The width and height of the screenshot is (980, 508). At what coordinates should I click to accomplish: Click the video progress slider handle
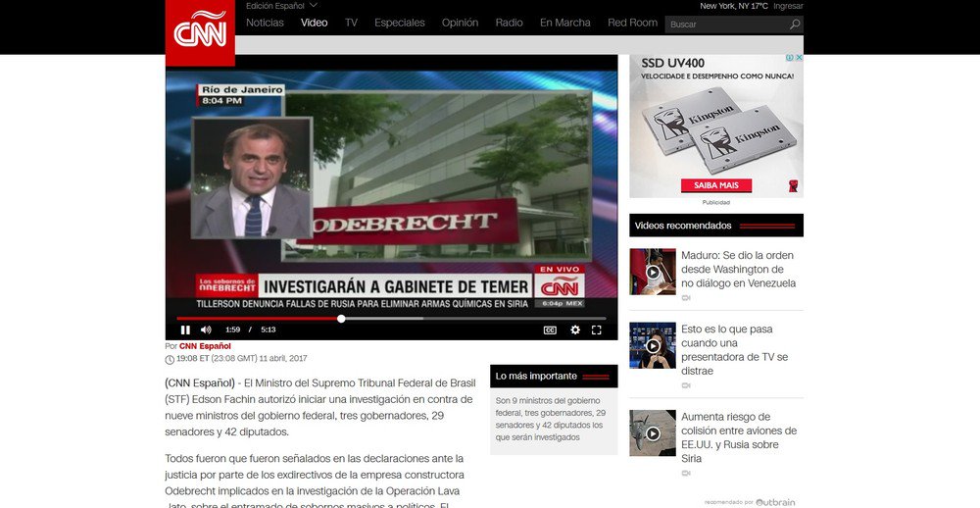[x=341, y=319]
